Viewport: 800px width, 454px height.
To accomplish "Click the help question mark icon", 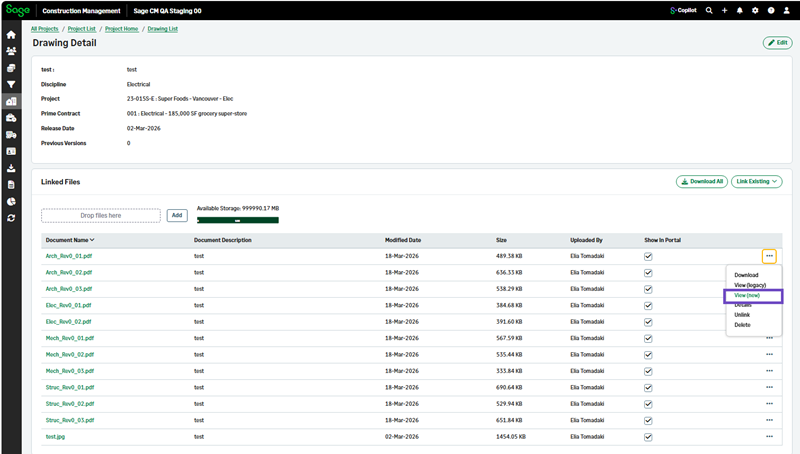I will (771, 10).
